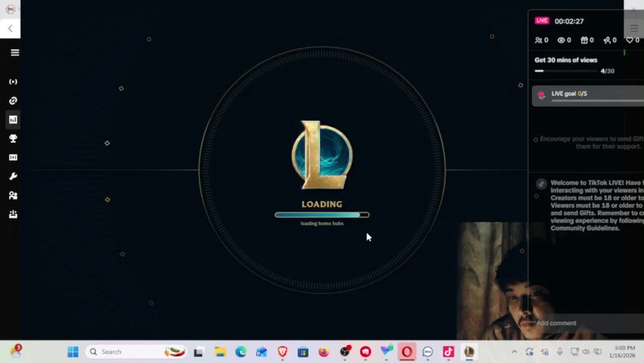Open the hamburger menu in the left sidebar
Screen dimensions: 644x363
point(15,52)
